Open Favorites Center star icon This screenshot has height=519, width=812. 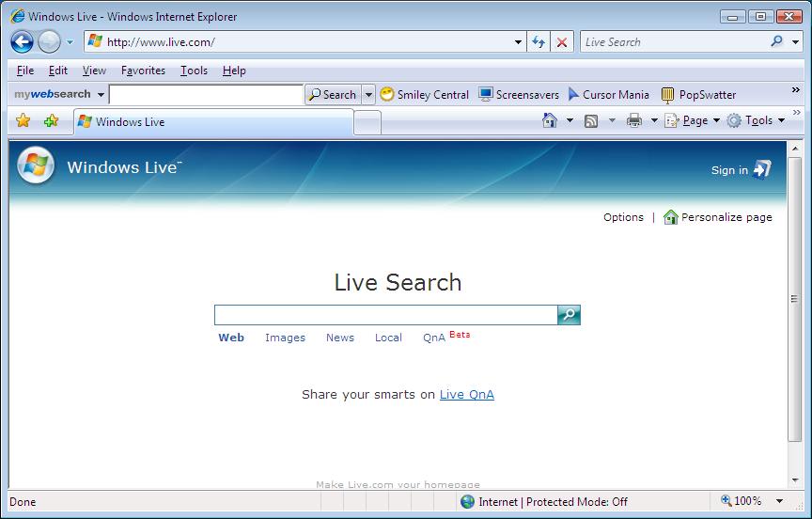pyautogui.click(x=23, y=120)
